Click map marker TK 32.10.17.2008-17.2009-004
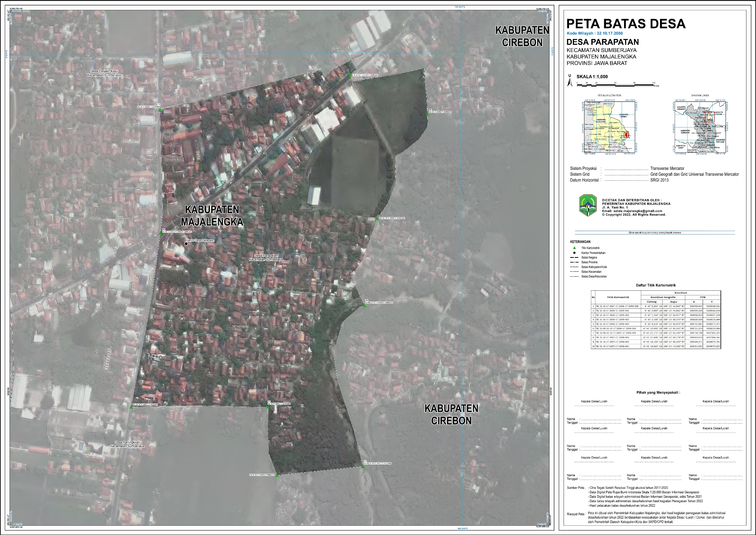This screenshot has height=535, width=756. pos(377,219)
